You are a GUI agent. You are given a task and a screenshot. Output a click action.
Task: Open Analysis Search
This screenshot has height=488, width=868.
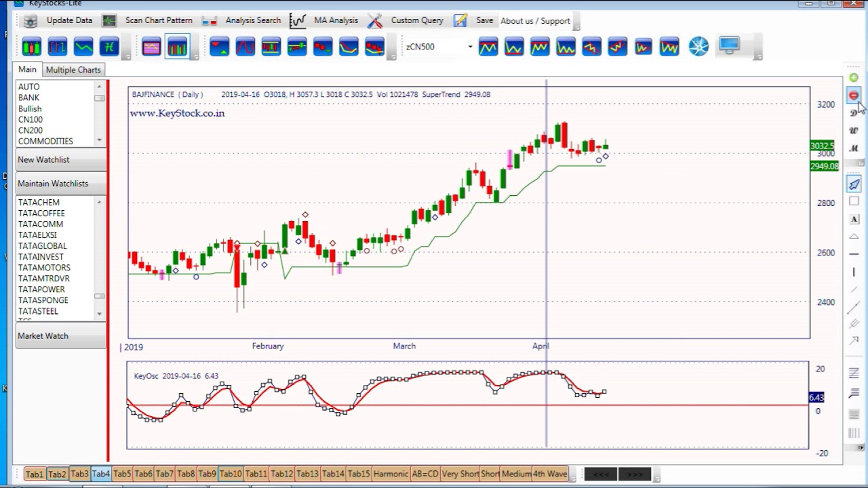(x=241, y=20)
